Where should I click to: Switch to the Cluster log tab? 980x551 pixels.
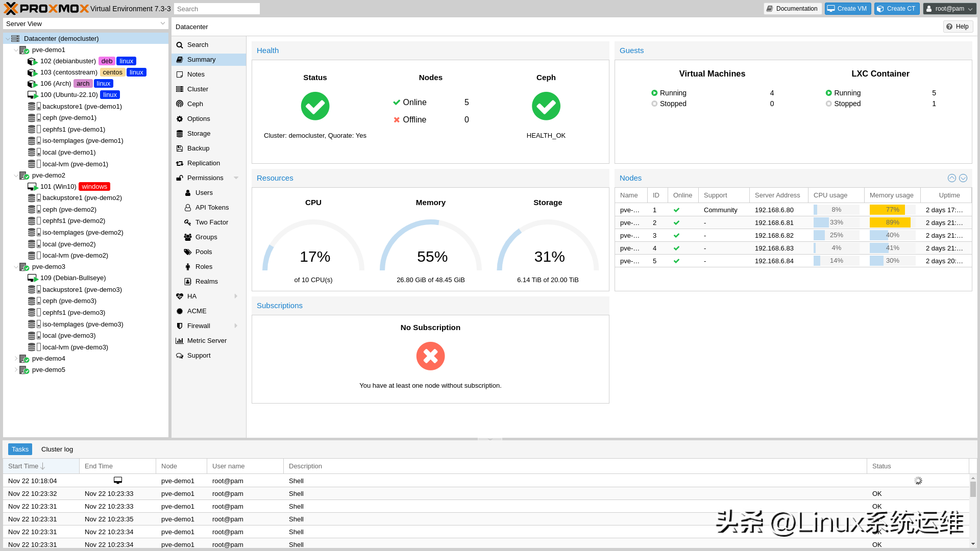click(x=57, y=449)
